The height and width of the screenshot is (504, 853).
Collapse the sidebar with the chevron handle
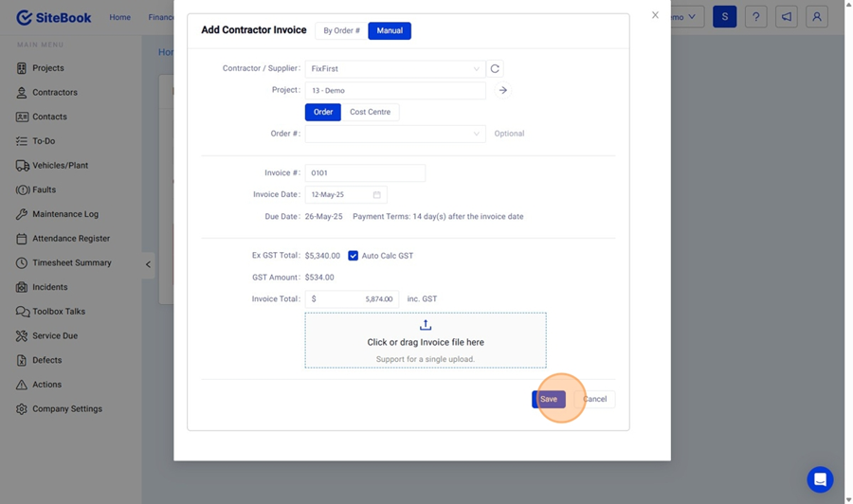(148, 264)
